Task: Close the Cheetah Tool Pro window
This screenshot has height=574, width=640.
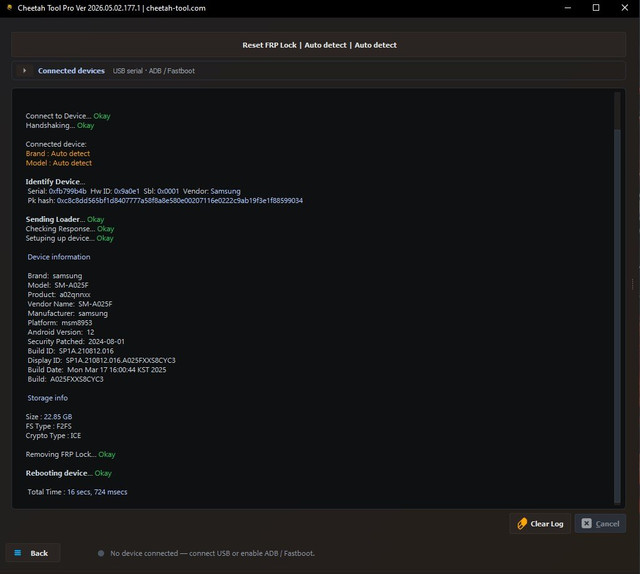Action: 624,8
